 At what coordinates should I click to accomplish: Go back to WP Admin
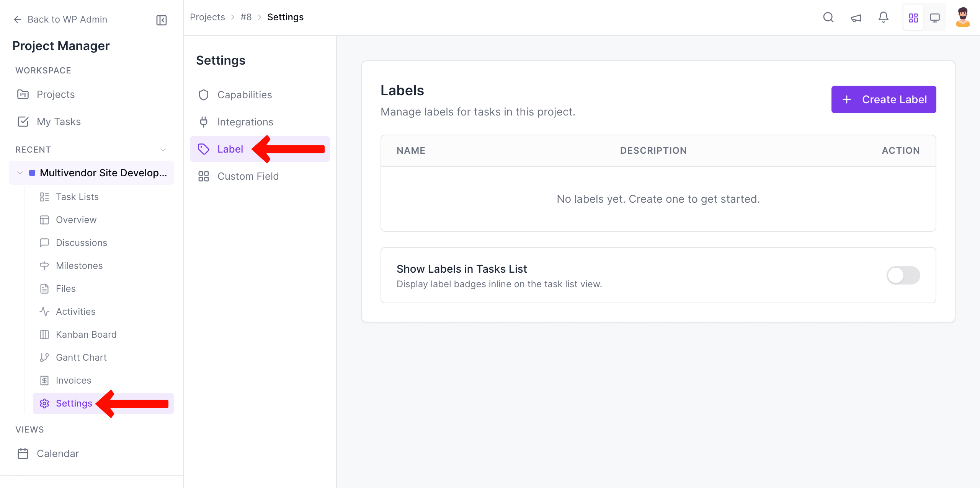tap(60, 19)
